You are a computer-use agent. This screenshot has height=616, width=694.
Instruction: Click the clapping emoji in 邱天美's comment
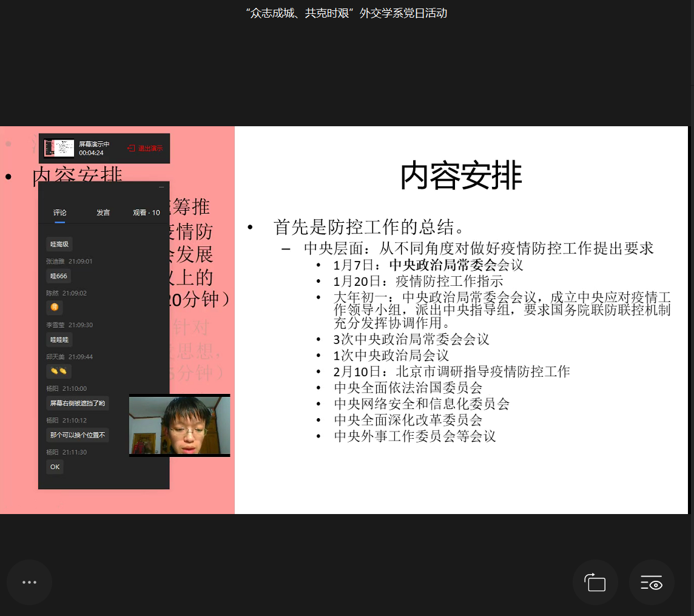(58, 371)
